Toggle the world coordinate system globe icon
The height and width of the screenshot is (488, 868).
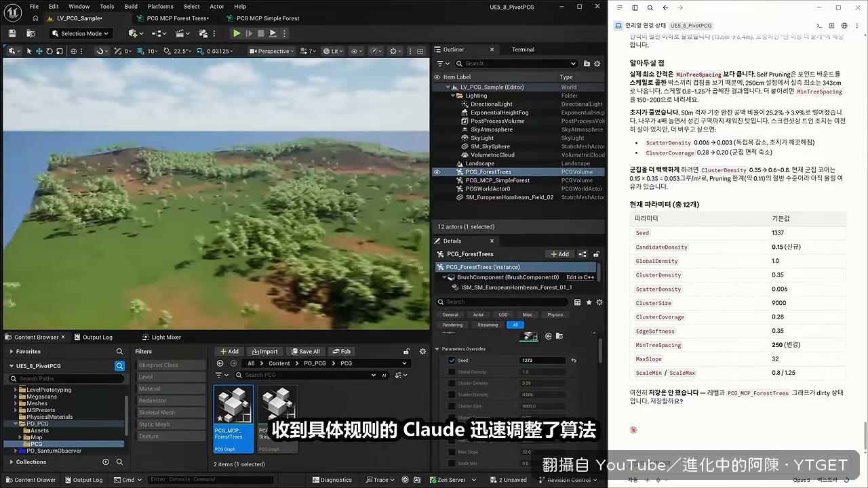point(74,51)
